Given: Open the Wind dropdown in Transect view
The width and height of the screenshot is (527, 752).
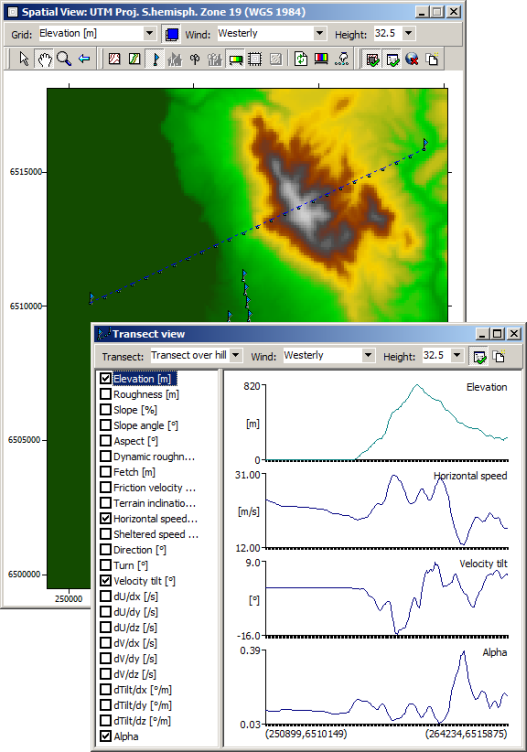Looking at the screenshot, I should click(368, 355).
